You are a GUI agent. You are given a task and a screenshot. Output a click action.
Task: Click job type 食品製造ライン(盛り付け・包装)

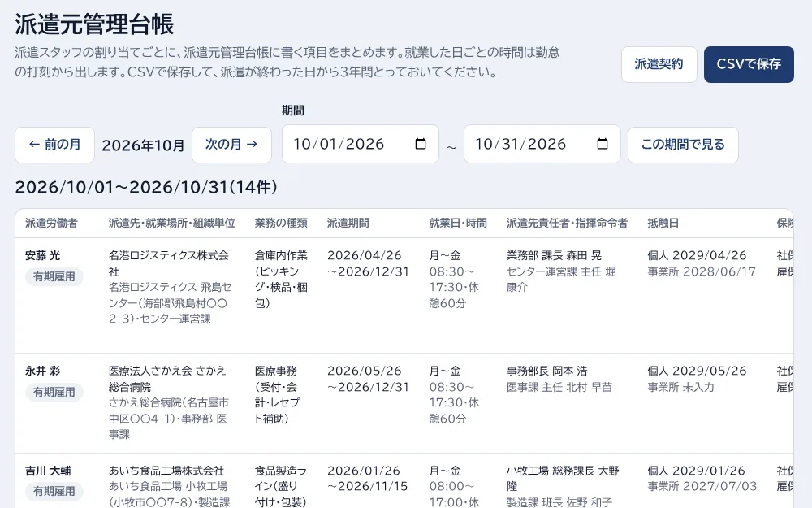tap(281, 486)
